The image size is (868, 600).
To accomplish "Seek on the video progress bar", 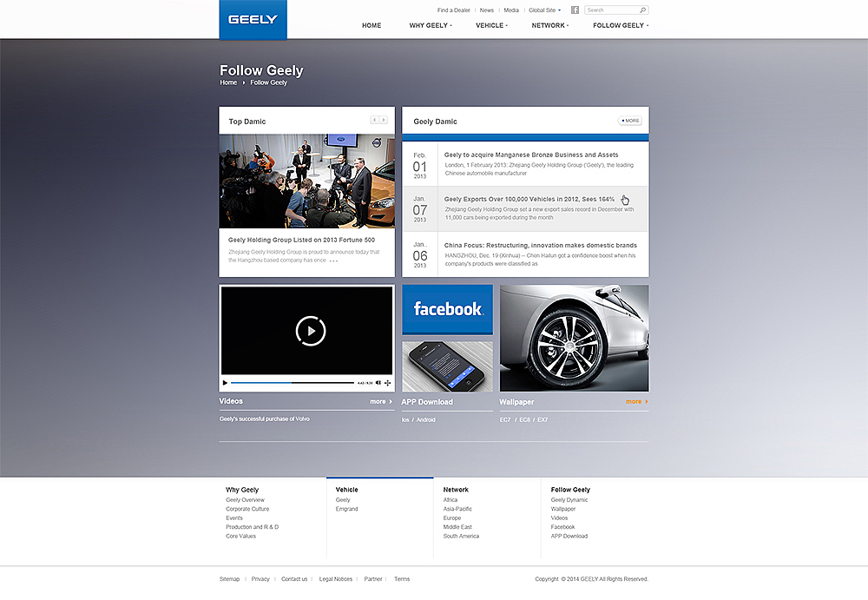I will pos(293,383).
